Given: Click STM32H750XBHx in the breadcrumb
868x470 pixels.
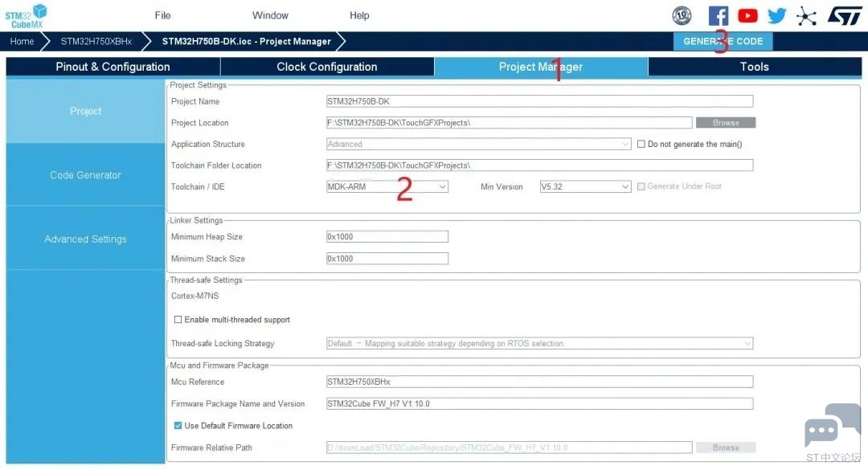Looking at the screenshot, I should (x=96, y=41).
